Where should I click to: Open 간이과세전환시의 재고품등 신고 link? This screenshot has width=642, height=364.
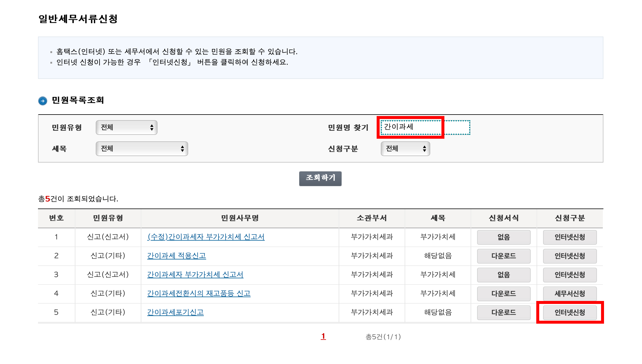198,294
